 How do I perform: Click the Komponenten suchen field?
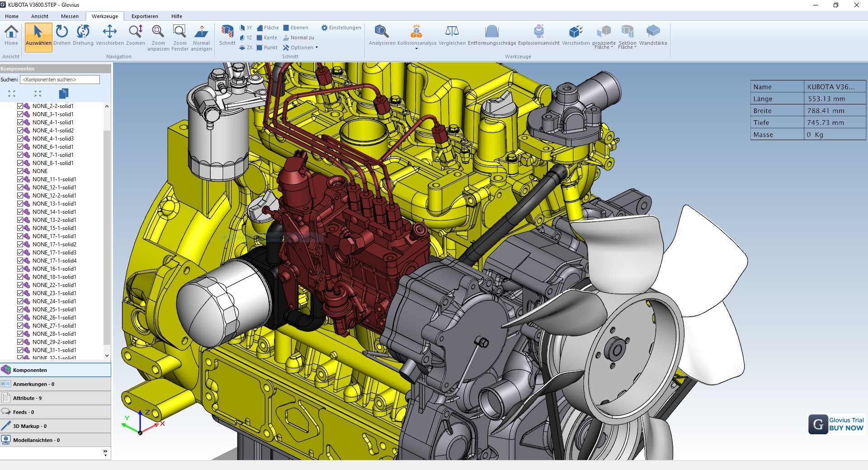click(x=60, y=80)
